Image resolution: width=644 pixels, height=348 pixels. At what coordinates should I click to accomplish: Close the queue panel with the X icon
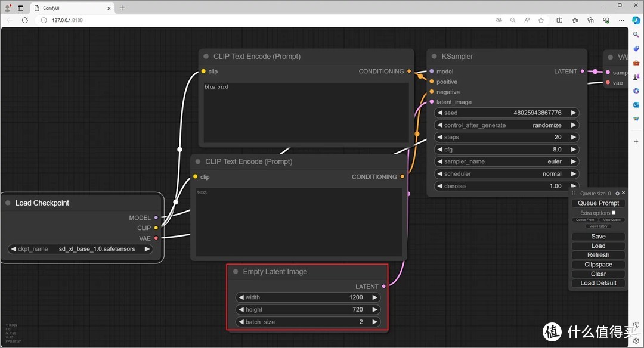pos(623,193)
